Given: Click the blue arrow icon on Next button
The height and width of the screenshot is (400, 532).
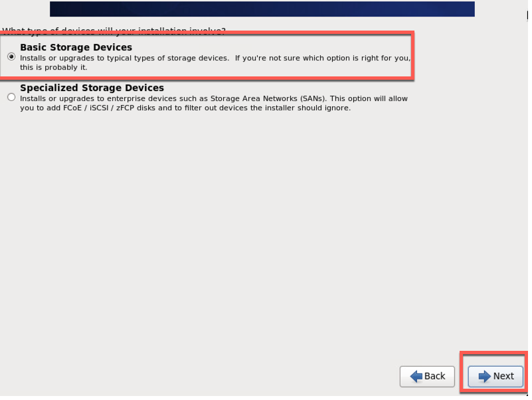Looking at the screenshot, I should coord(484,376).
